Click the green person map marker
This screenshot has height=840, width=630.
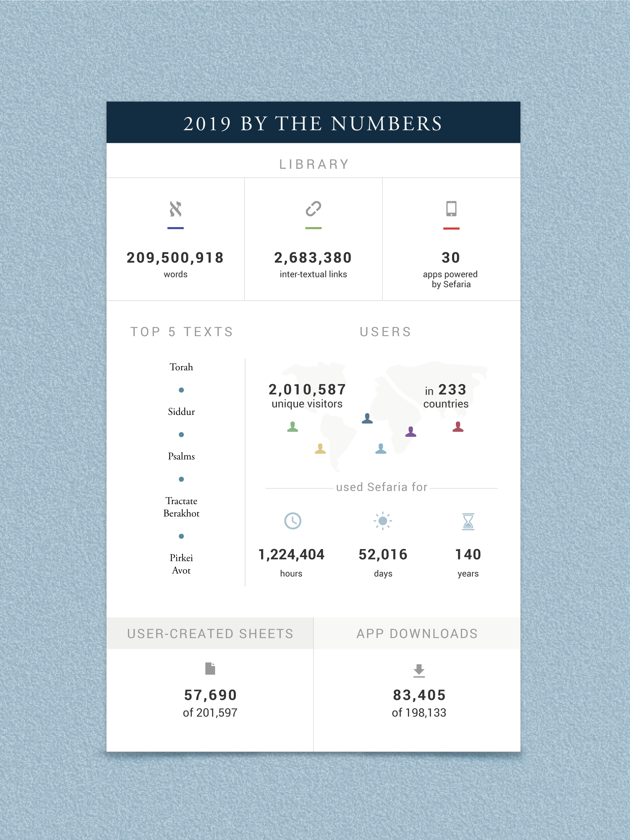(293, 427)
